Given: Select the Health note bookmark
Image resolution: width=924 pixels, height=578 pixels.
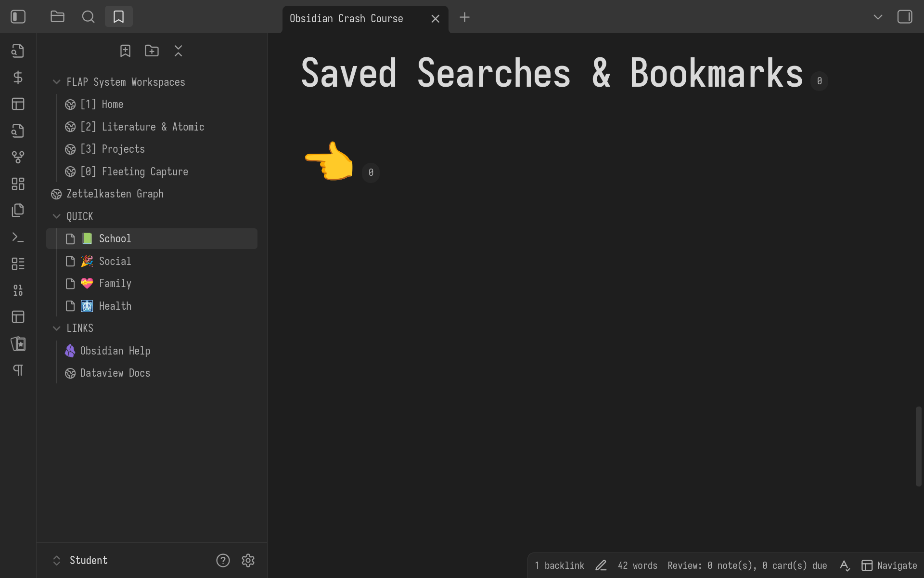Looking at the screenshot, I should [152, 306].
